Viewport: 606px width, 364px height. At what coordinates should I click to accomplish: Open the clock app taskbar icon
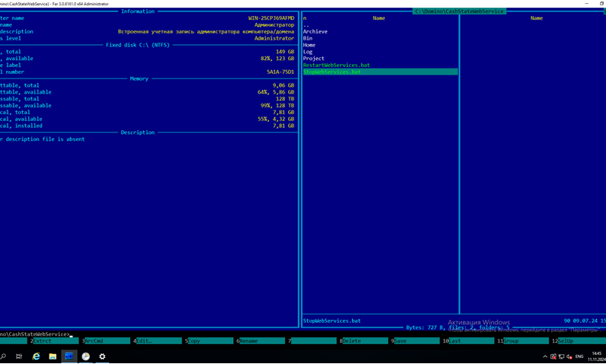click(86, 356)
